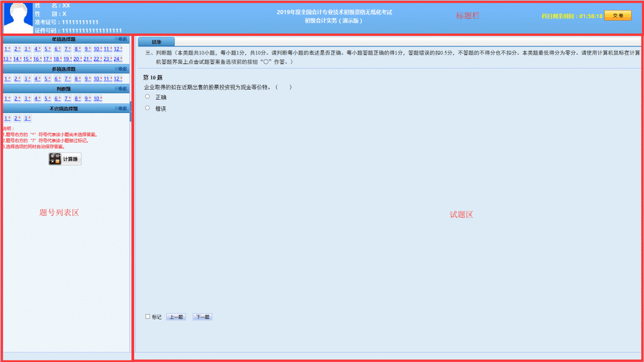Go to next question via 下一题
The height and width of the screenshot is (362, 644).
coord(202,317)
